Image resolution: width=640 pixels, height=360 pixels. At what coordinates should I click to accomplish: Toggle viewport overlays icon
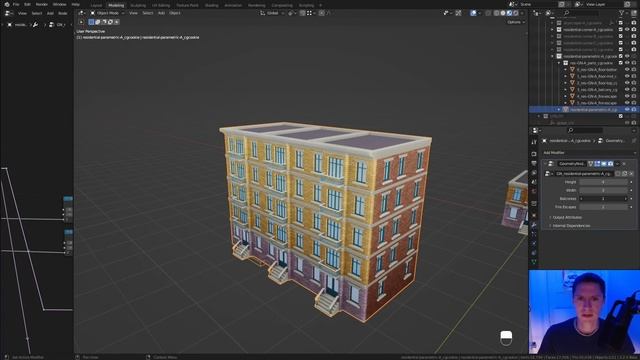[473, 13]
